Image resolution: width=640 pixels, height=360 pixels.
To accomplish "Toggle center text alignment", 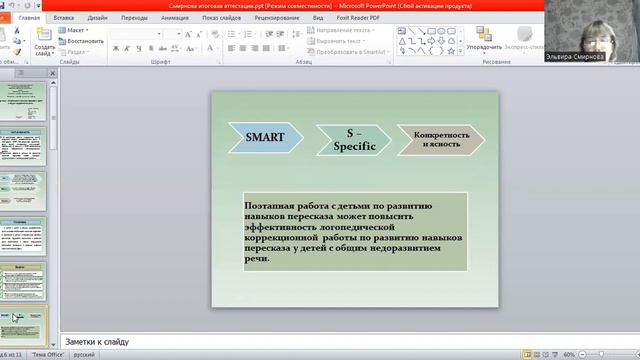I will pyautogui.click(x=243, y=48).
